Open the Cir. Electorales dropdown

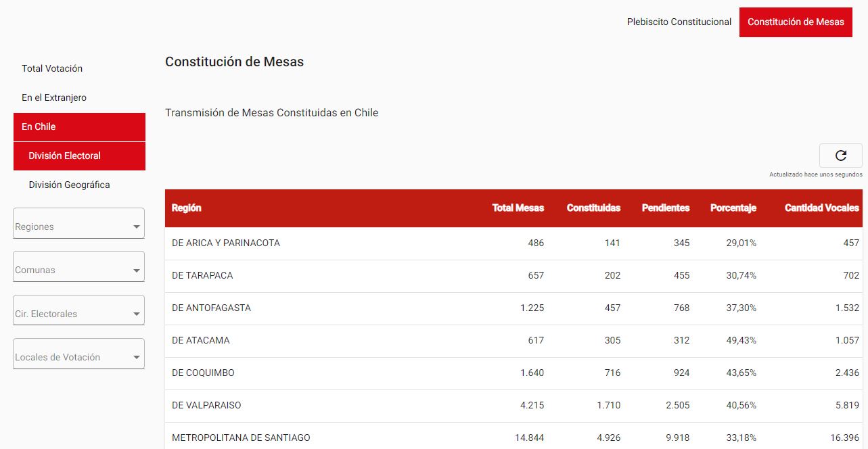click(x=78, y=314)
